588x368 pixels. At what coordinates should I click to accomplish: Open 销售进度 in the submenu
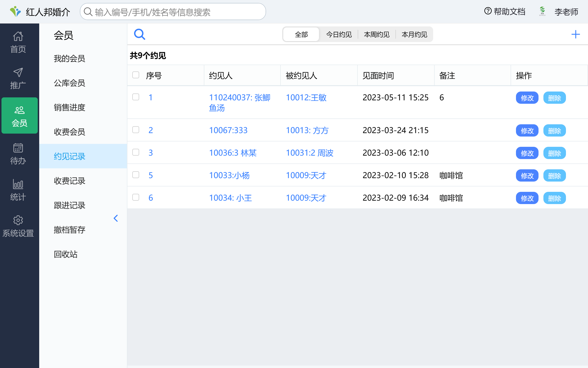pyautogui.click(x=83, y=107)
